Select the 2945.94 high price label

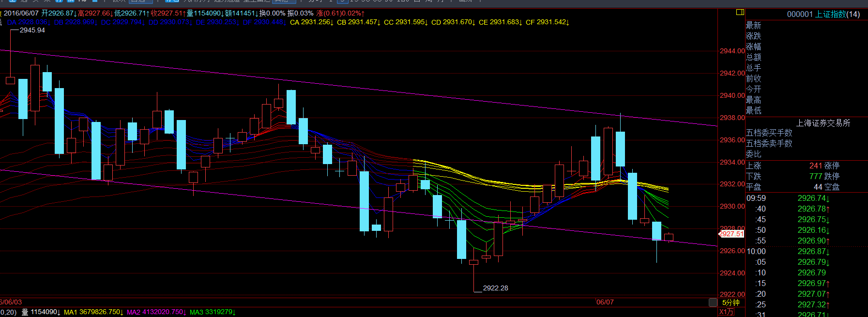point(32,30)
